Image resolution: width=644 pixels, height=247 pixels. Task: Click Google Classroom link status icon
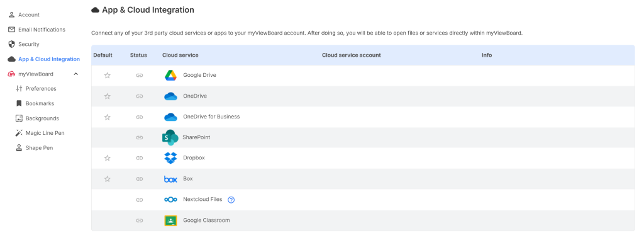click(x=139, y=221)
